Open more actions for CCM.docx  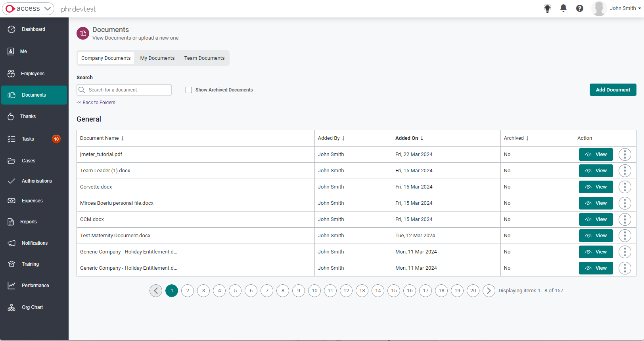[625, 219]
